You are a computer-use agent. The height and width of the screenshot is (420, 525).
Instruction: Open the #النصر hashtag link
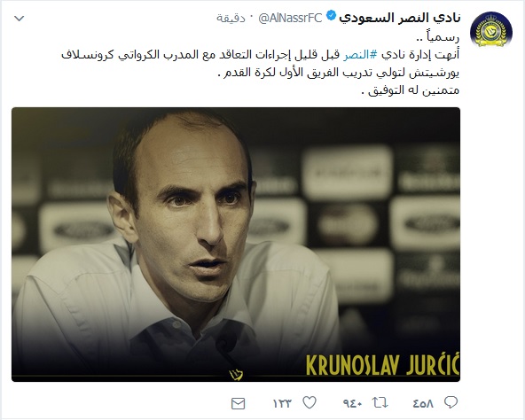(361, 55)
